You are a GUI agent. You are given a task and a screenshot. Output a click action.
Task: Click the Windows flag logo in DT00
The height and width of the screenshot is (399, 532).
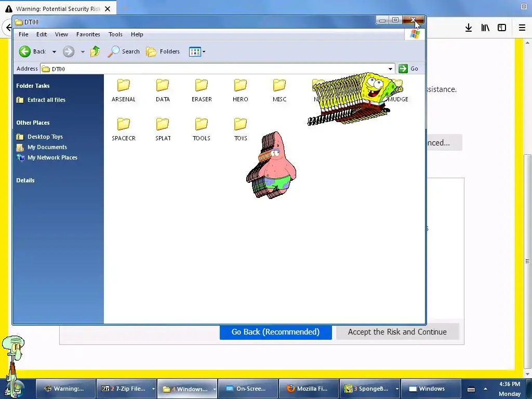pos(415,34)
